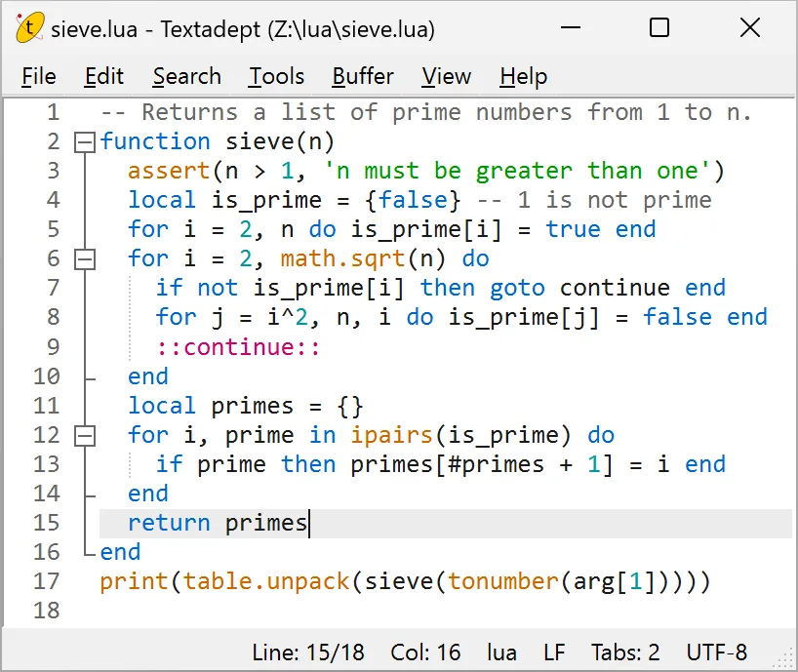Click the 'false' keyword on line 8
Image resolution: width=798 pixels, height=672 pixels.
point(677,318)
